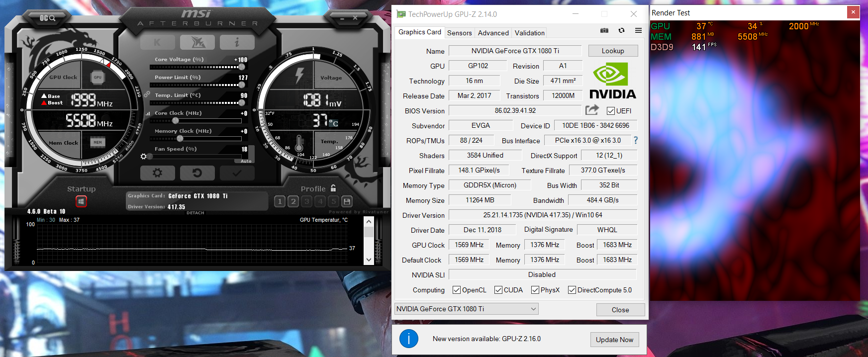
Task: Select Afterburner profile slot 5
Action: (x=333, y=201)
